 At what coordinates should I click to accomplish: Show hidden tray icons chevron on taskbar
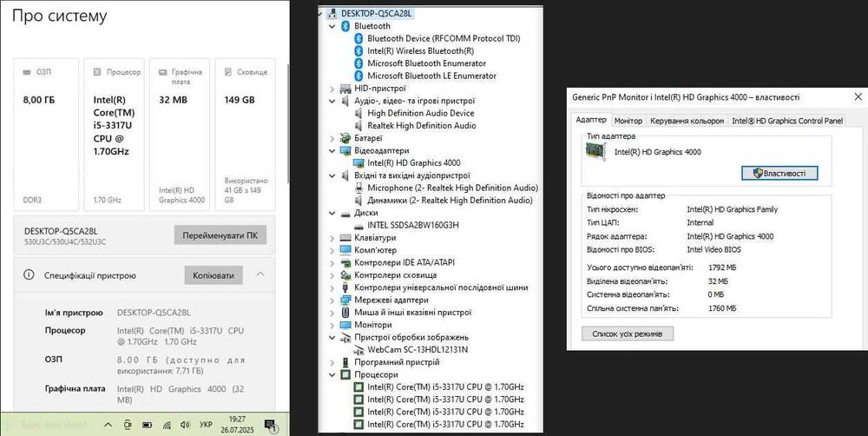pyautogui.click(x=108, y=425)
